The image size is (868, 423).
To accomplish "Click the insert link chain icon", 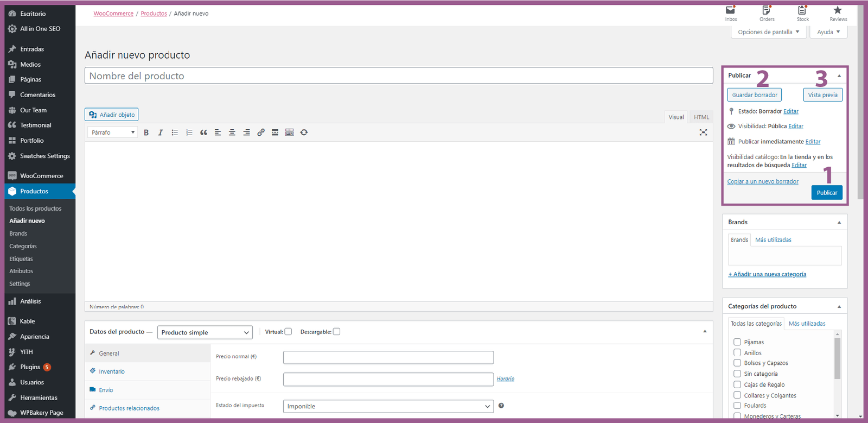I will click(x=261, y=132).
